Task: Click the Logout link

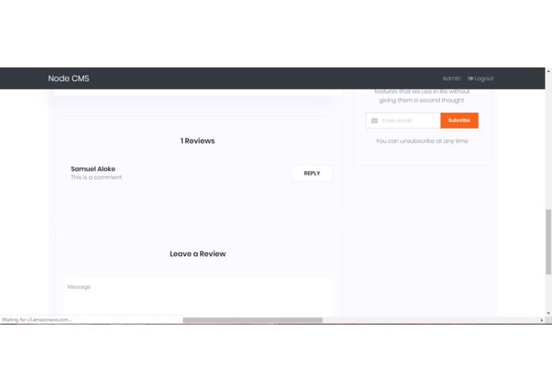Action: 481,79
